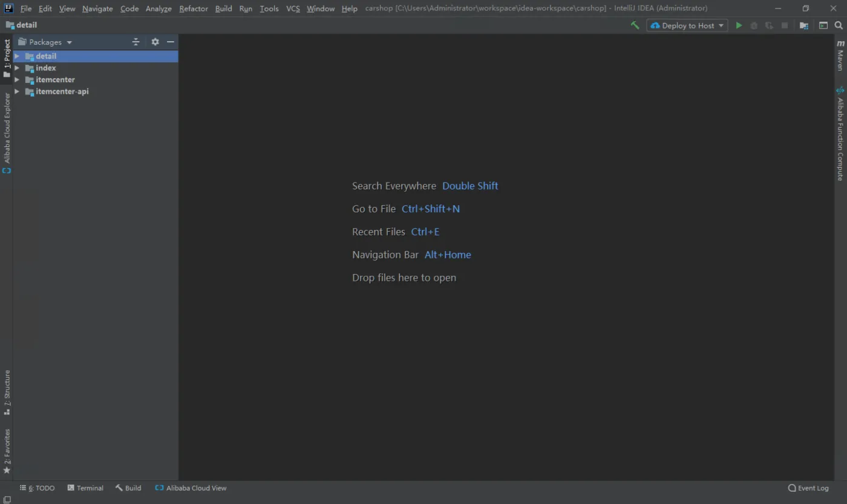Open the Z: Structure side tab
This screenshot has height=504, width=847.
pyautogui.click(x=7, y=392)
